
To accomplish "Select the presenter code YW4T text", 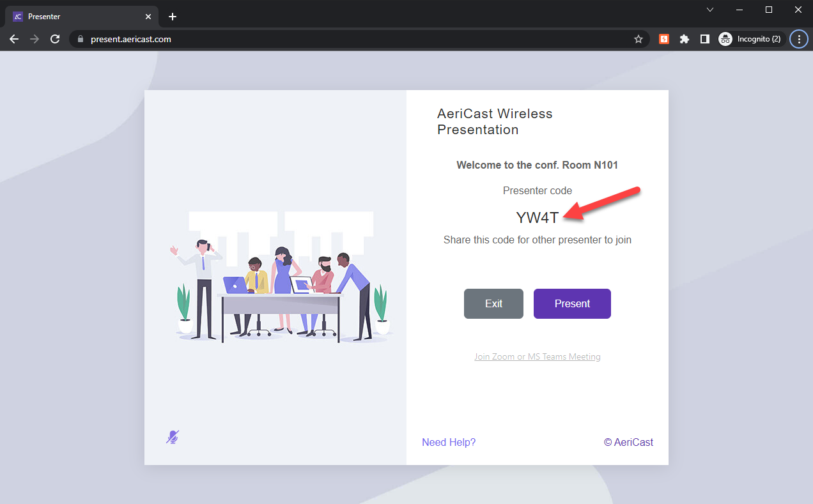I will point(538,217).
